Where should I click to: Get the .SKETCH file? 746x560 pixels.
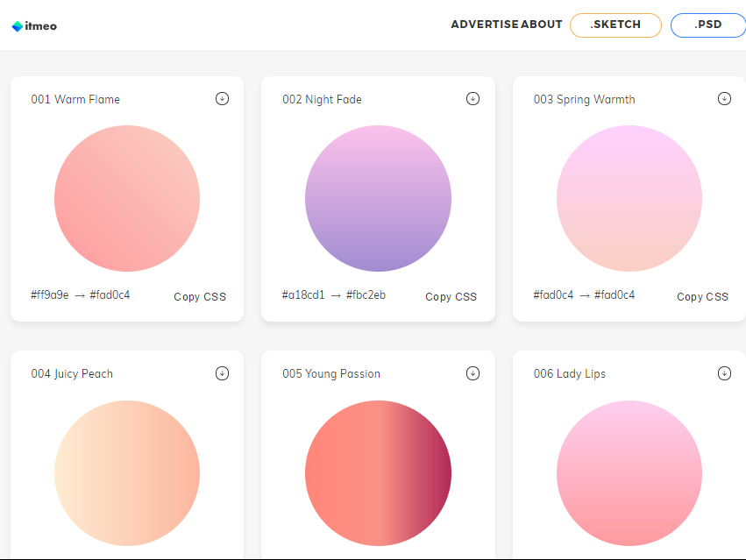click(615, 25)
